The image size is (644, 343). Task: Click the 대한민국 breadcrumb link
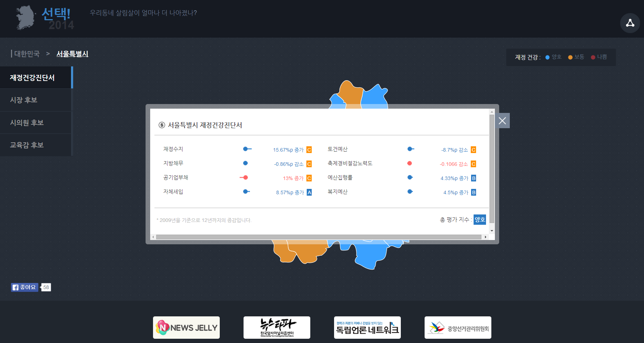[x=27, y=54]
